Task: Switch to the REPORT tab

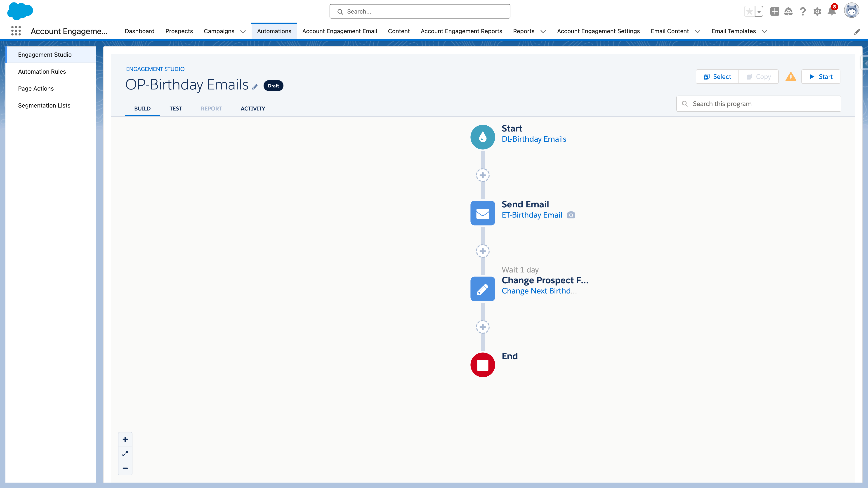Action: (x=211, y=108)
